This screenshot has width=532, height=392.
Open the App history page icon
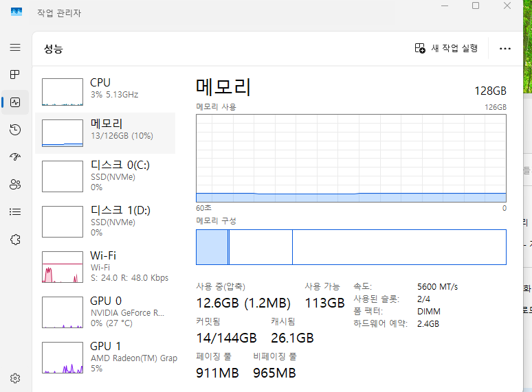(x=15, y=130)
